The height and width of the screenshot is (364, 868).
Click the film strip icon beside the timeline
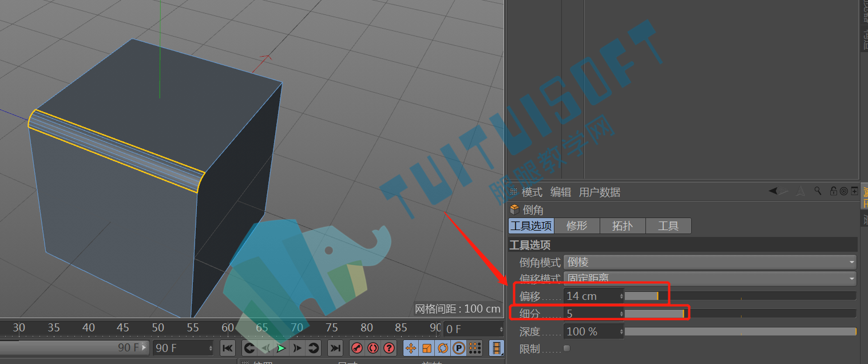pyautogui.click(x=497, y=347)
